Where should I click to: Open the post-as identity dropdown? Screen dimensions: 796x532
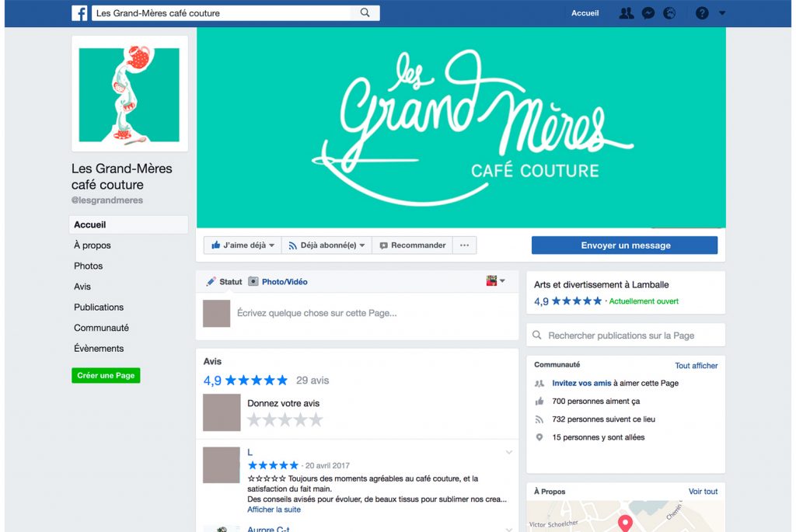[495, 281]
